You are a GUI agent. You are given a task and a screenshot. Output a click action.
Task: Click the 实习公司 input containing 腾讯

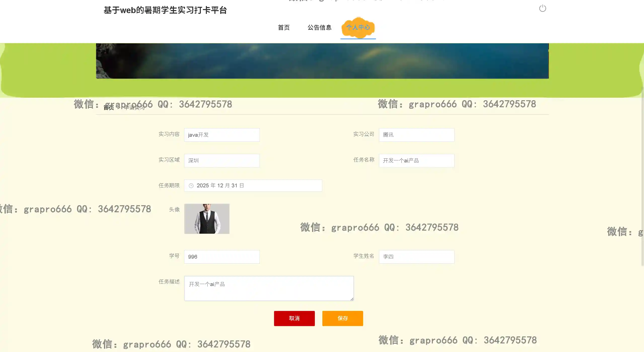point(416,135)
